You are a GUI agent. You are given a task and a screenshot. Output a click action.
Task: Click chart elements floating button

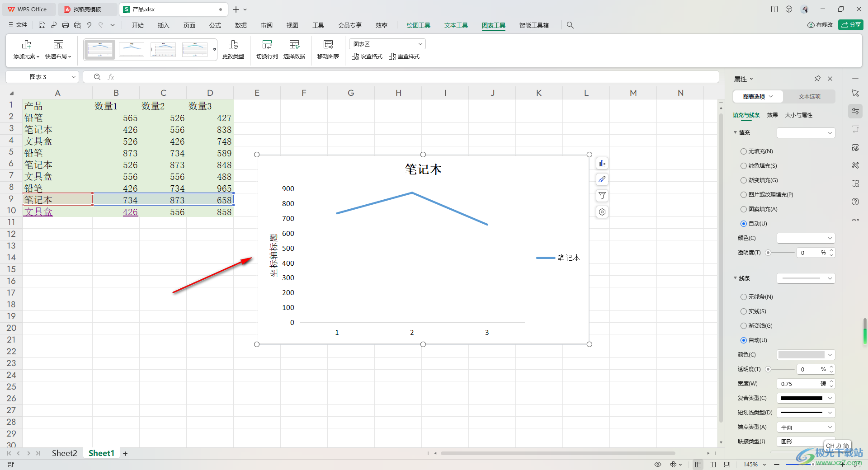(602, 164)
